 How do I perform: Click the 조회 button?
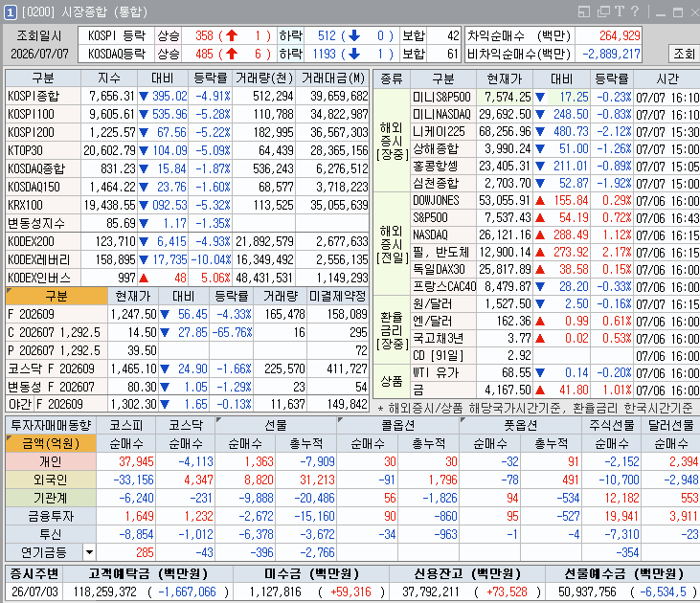[685, 54]
